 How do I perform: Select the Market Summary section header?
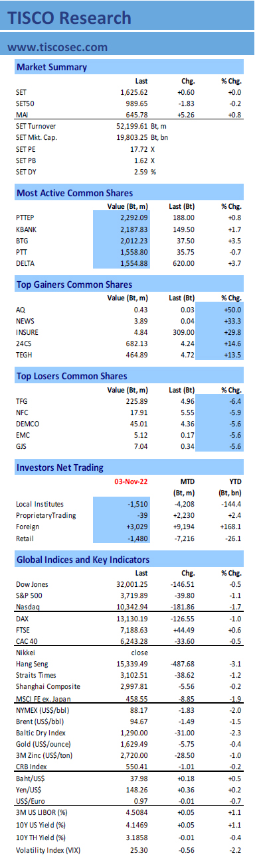point(52,67)
